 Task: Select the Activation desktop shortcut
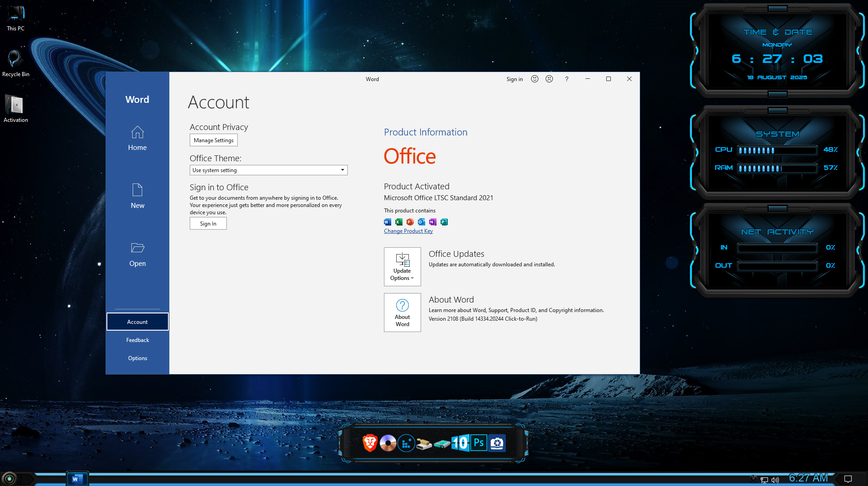[x=15, y=109]
